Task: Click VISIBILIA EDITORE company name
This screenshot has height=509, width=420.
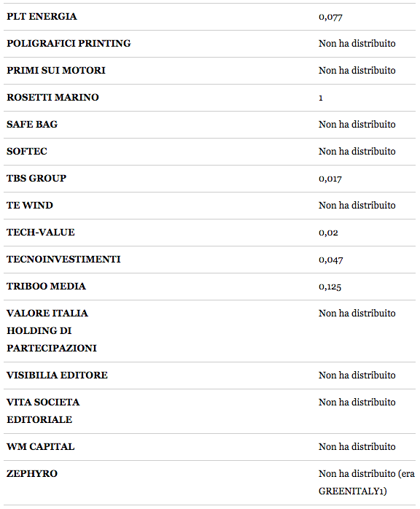Action: pos(57,375)
